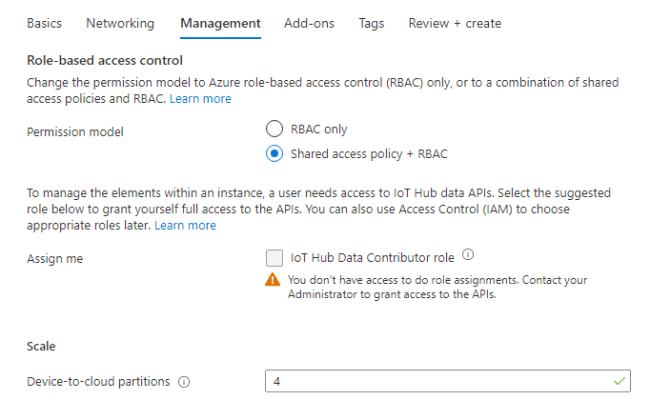Open Learn more link about appropriate roles
Screen dimensions: 650x400
click(x=185, y=225)
